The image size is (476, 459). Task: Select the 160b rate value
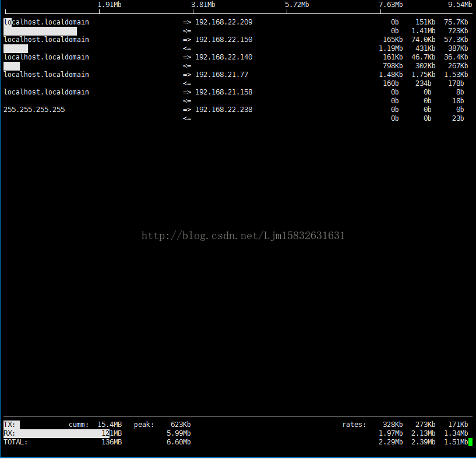(391, 83)
